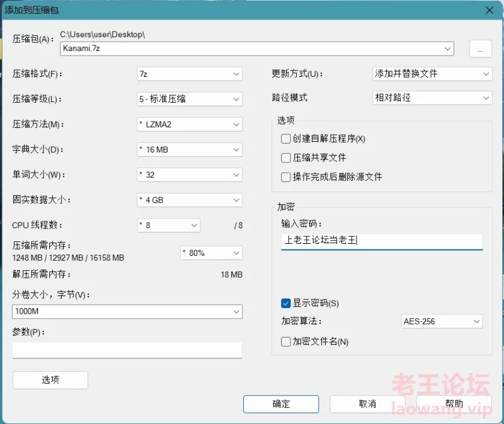This screenshot has width=504, height=424.
Task: Confirm with the 确定 button
Action: point(281,404)
